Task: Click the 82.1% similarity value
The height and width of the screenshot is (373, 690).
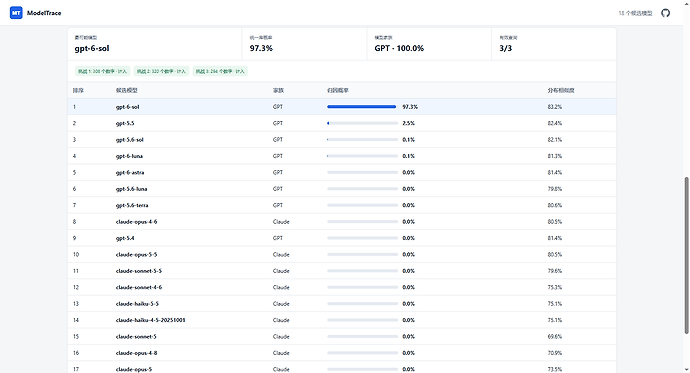Action: click(554, 139)
